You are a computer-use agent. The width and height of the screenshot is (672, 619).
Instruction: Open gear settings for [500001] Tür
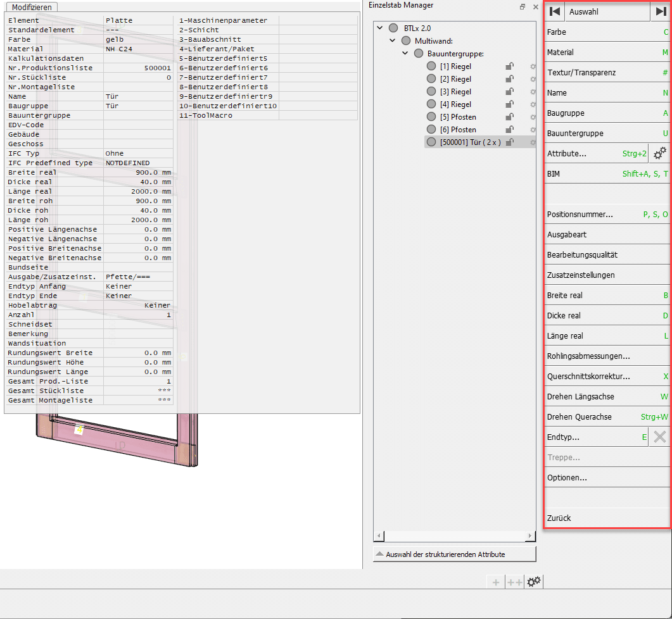[533, 142]
